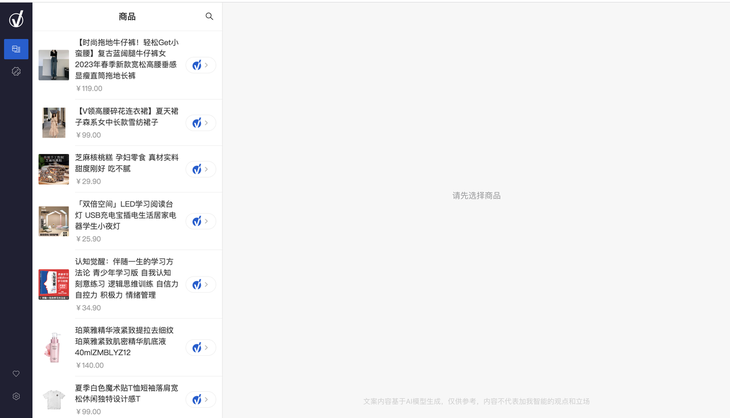Open the second sidebar icon below products
The height and width of the screenshot is (418, 730).
click(16, 72)
